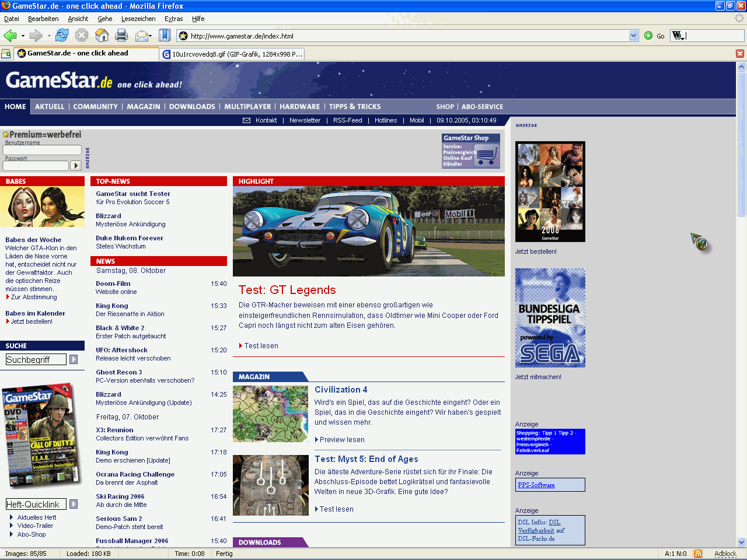Close the current tab with red X

click(739, 54)
